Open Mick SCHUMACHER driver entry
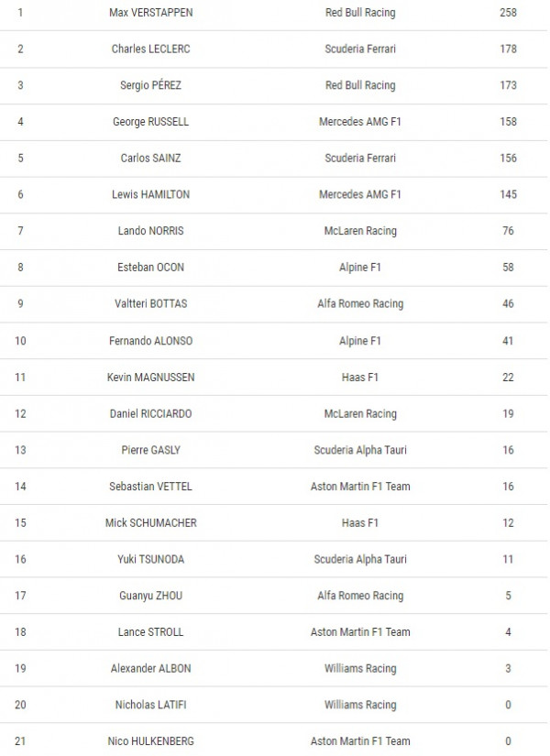The width and height of the screenshot is (550, 756). click(150, 522)
